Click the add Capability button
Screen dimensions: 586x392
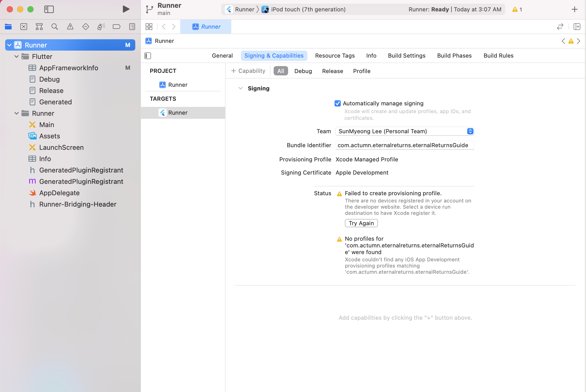pos(248,71)
